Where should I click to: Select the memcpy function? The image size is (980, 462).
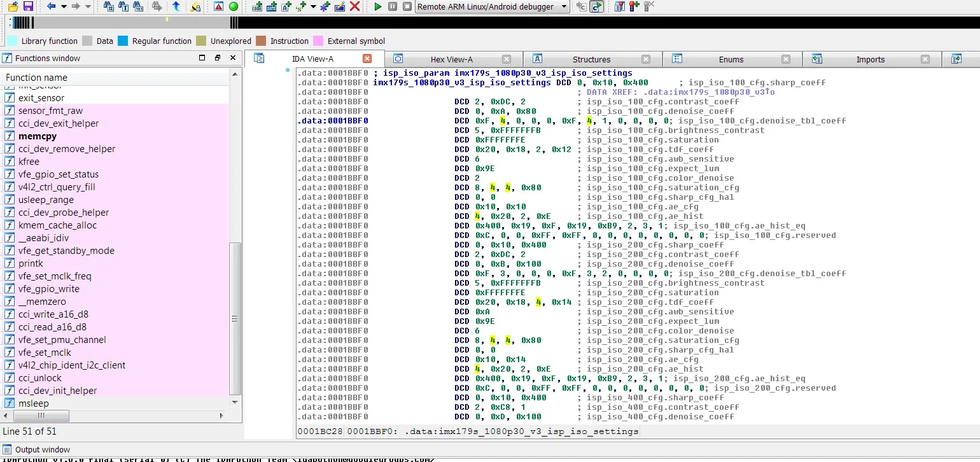pyautogui.click(x=38, y=136)
